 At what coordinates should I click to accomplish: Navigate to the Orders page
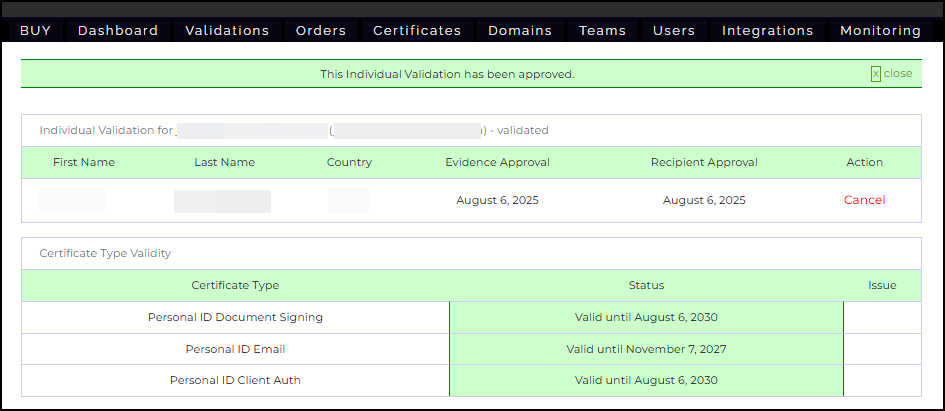click(321, 31)
